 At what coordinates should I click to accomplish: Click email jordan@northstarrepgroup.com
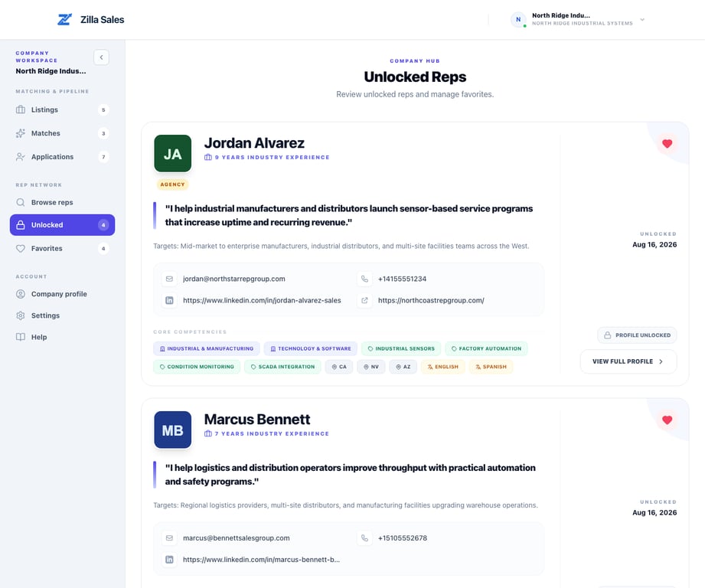(x=233, y=279)
